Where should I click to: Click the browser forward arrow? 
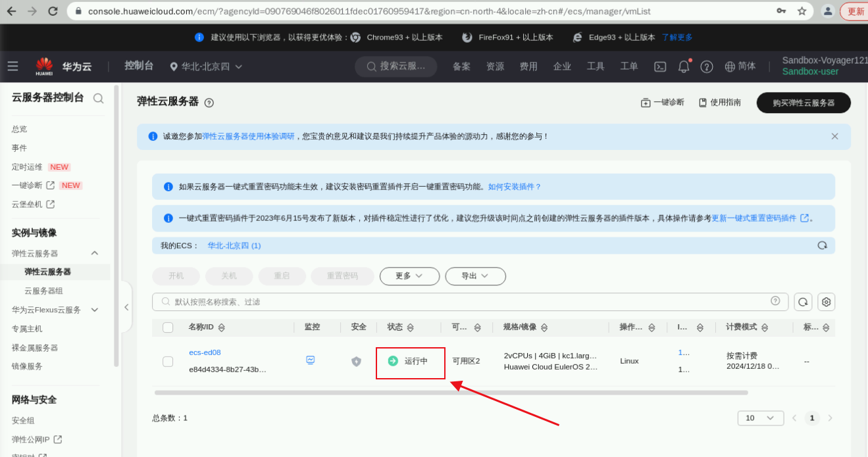(32, 11)
